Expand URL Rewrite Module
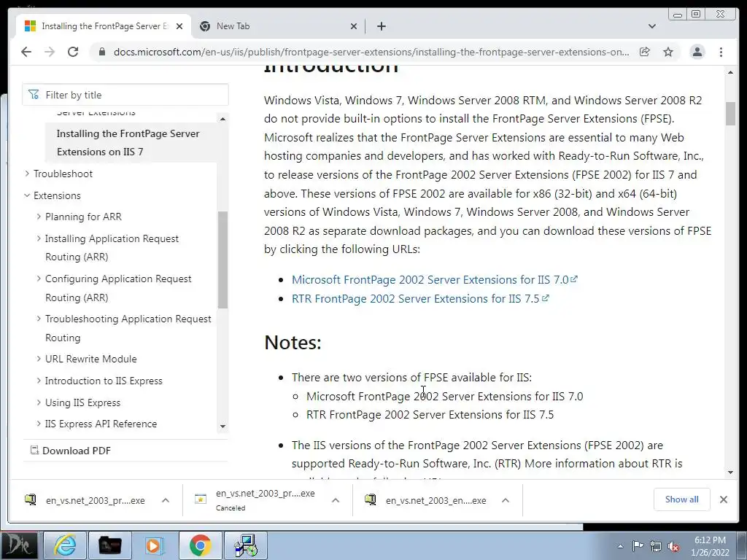The height and width of the screenshot is (560, 747). [39, 359]
